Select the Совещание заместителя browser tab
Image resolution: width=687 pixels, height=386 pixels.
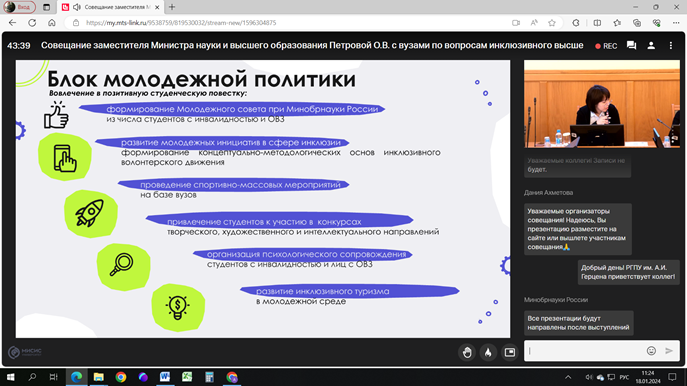[x=111, y=7]
